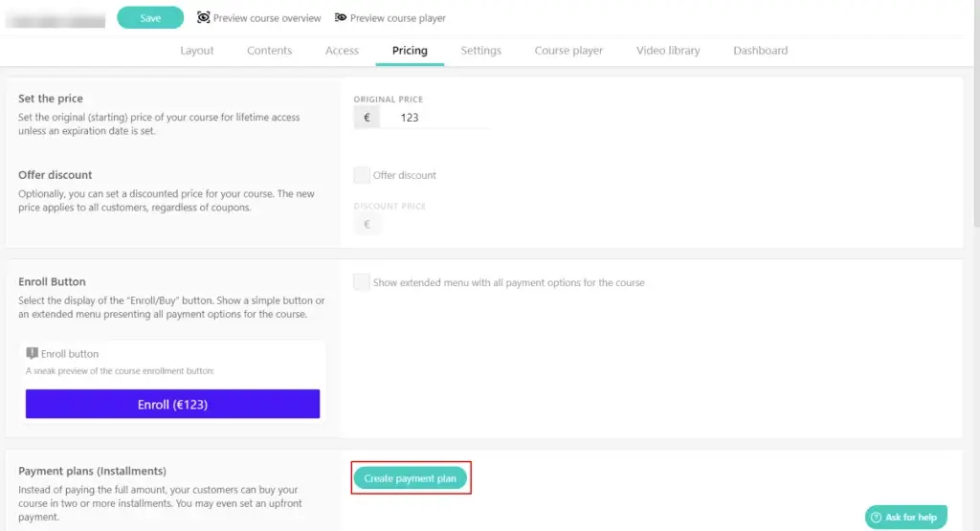Tick Show extended menu checkbox

click(361, 282)
